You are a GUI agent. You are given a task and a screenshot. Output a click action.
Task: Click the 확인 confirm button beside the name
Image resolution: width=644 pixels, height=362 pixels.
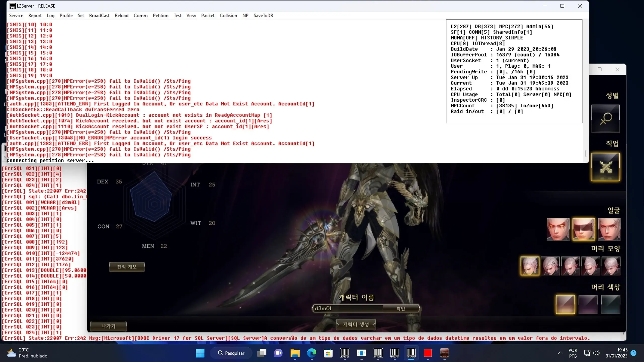pyautogui.click(x=401, y=308)
